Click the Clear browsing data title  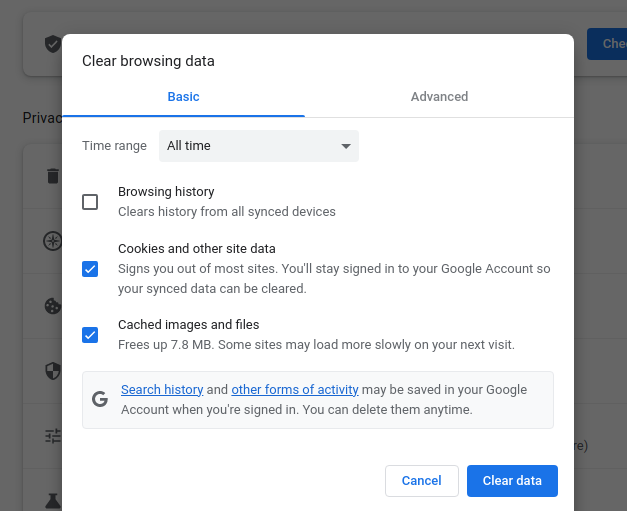[x=148, y=61]
